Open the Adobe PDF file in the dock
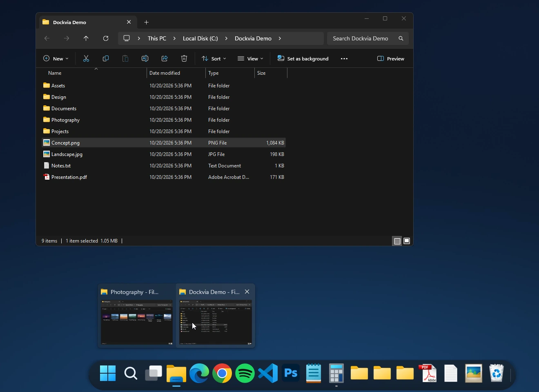The height and width of the screenshot is (392, 539). tap(428, 373)
